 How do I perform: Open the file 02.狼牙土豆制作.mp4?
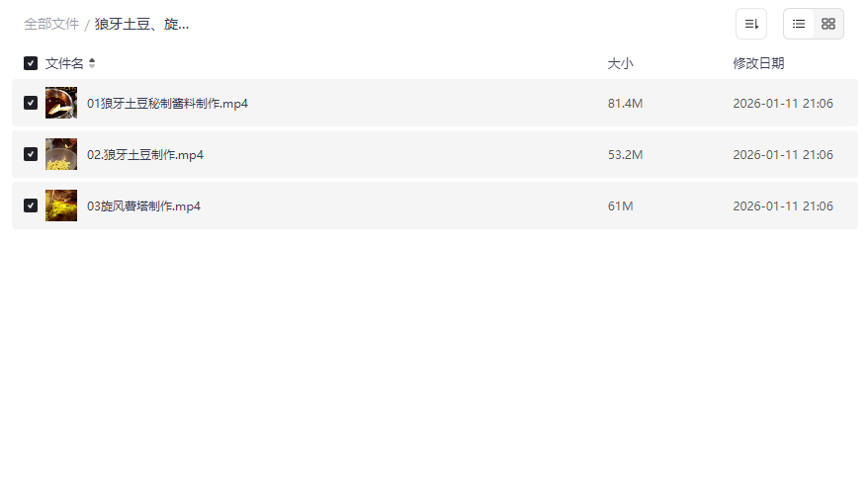click(145, 154)
